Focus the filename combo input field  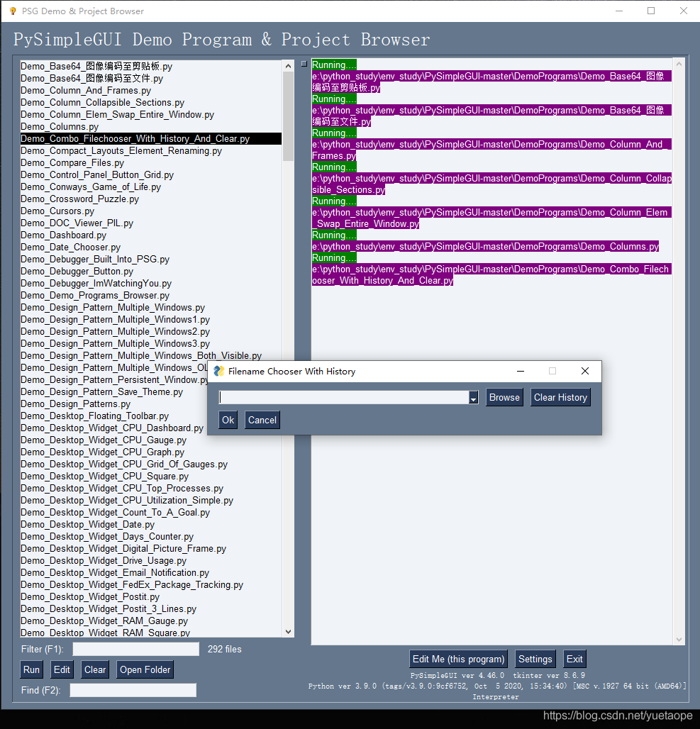point(344,398)
